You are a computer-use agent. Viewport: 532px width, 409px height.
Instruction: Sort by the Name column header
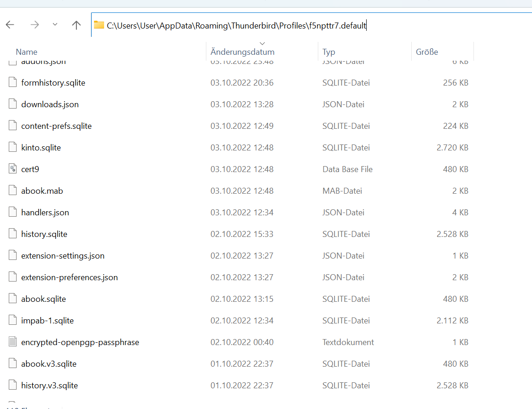point(26,52)
